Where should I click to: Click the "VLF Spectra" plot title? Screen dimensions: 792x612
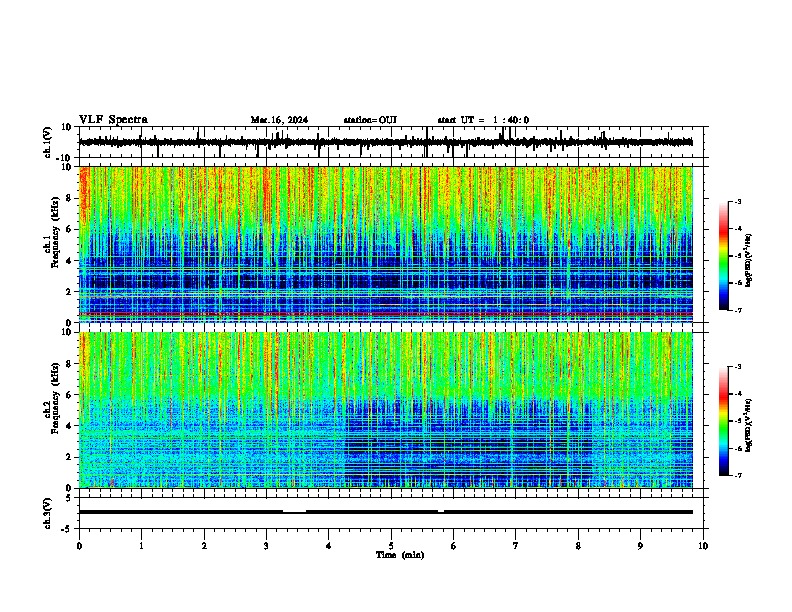point(113,120)
